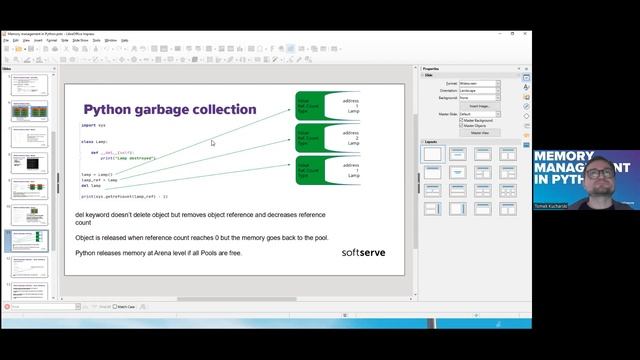Close the Find toolbar with red icon

click(x=7, y=307)
